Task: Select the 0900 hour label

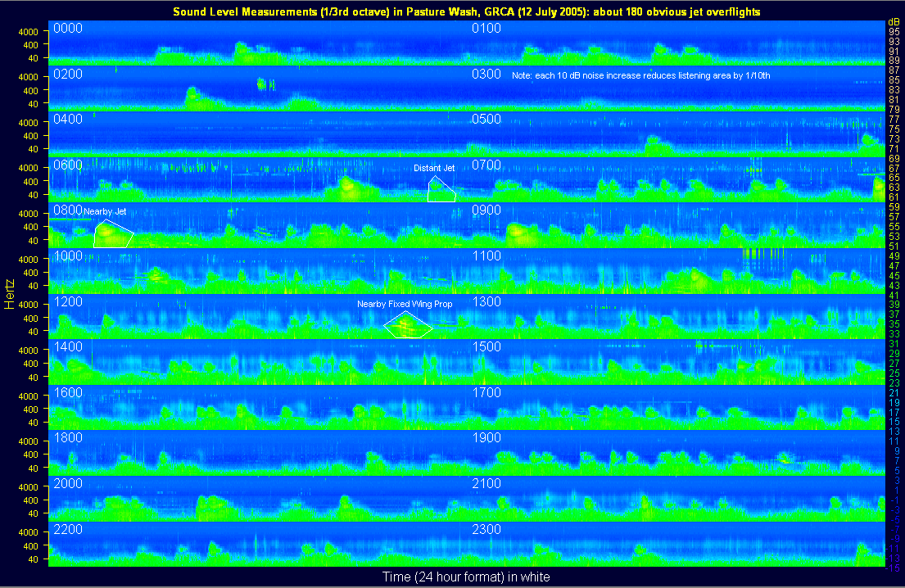Action: (x=486, y=210)
